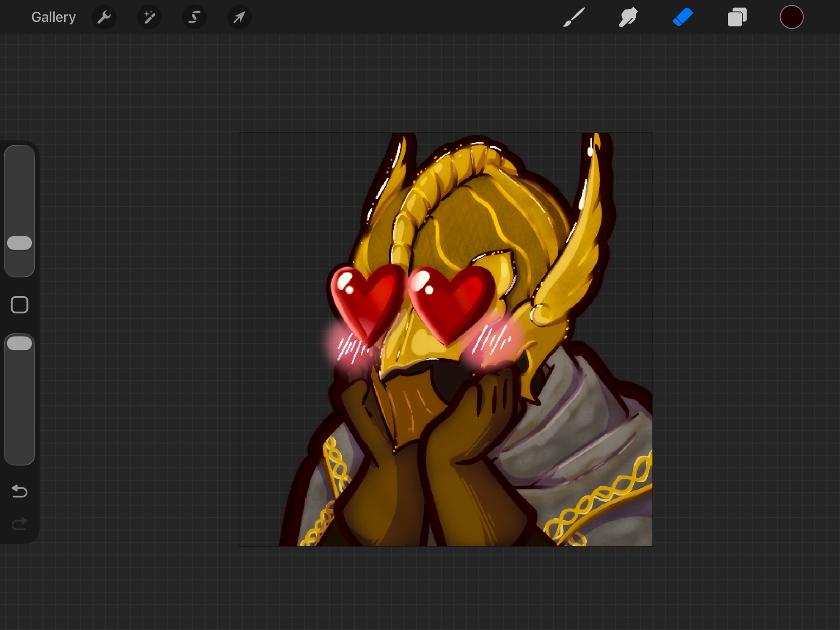Open the Gallery view
The image size is (840, 630).
click(53, 17)
